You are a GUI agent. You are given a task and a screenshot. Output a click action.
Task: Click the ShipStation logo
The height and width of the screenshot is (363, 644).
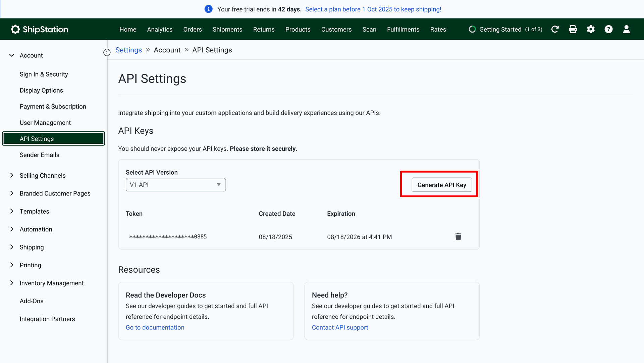tap(39, 29)
